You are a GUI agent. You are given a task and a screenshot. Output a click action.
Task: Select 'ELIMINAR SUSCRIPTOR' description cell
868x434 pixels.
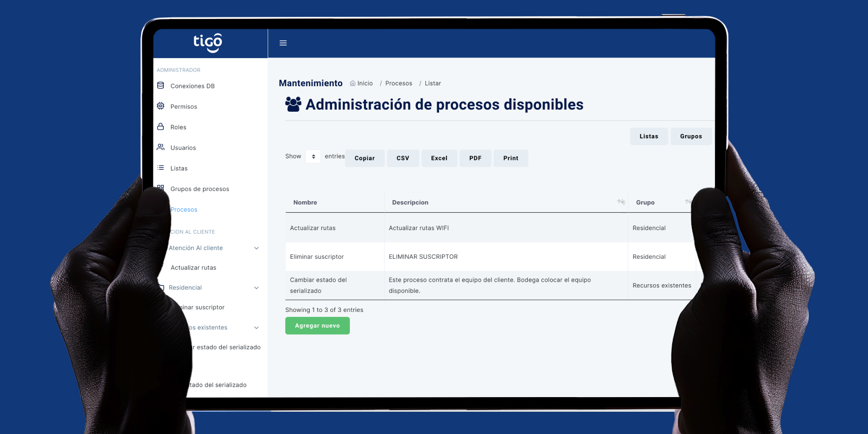tap(506, 257)
